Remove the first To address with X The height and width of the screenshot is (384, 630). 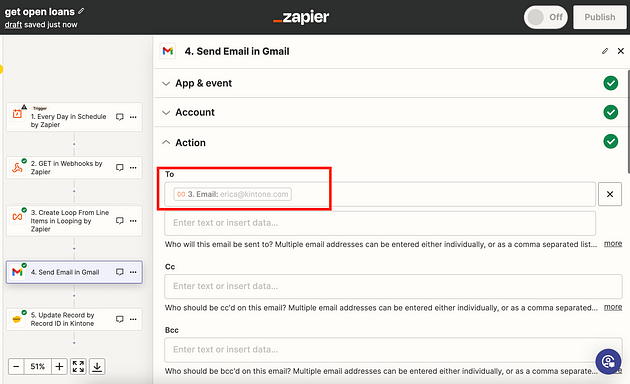tap(610, 194)
